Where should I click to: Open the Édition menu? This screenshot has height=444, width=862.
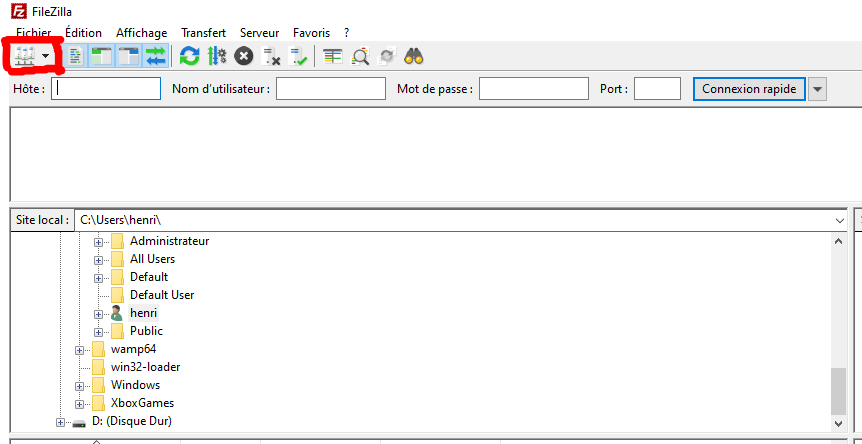(83, 33)
